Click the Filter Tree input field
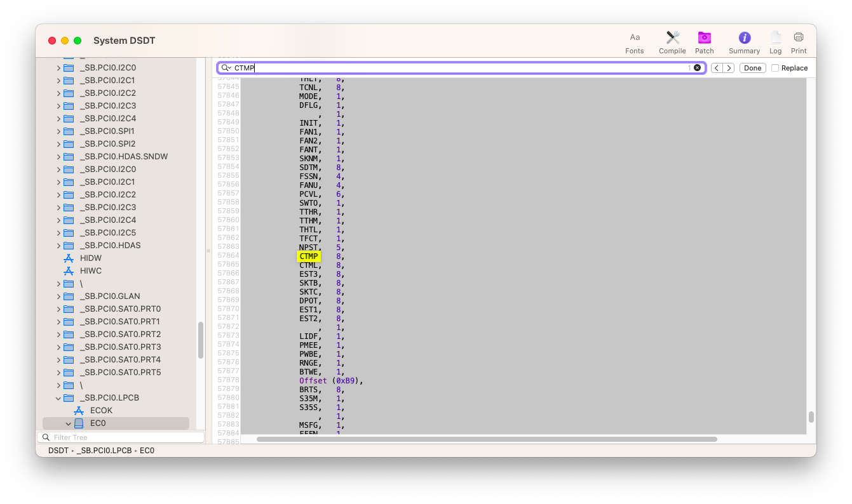This screenshot has width=852, height=504. 121,437
